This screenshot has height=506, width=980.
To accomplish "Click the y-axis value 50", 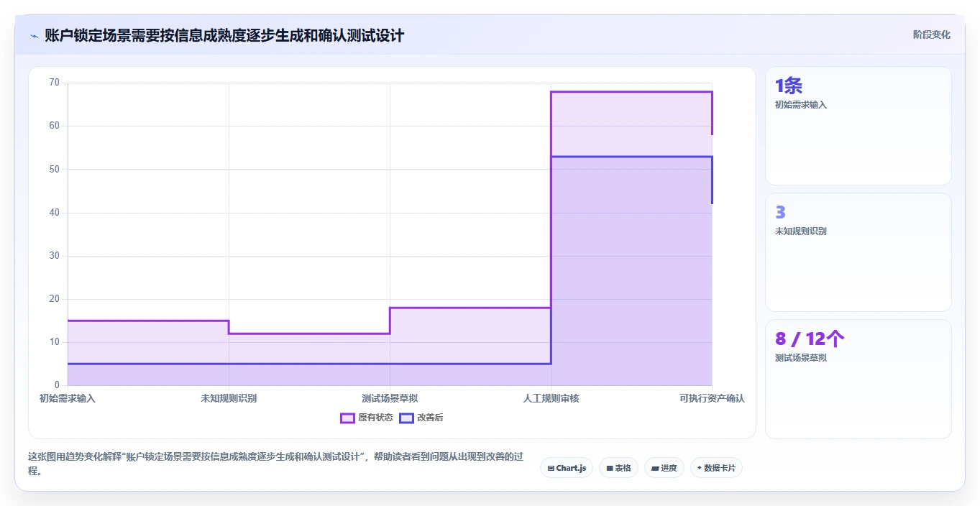I will point(55,169).
